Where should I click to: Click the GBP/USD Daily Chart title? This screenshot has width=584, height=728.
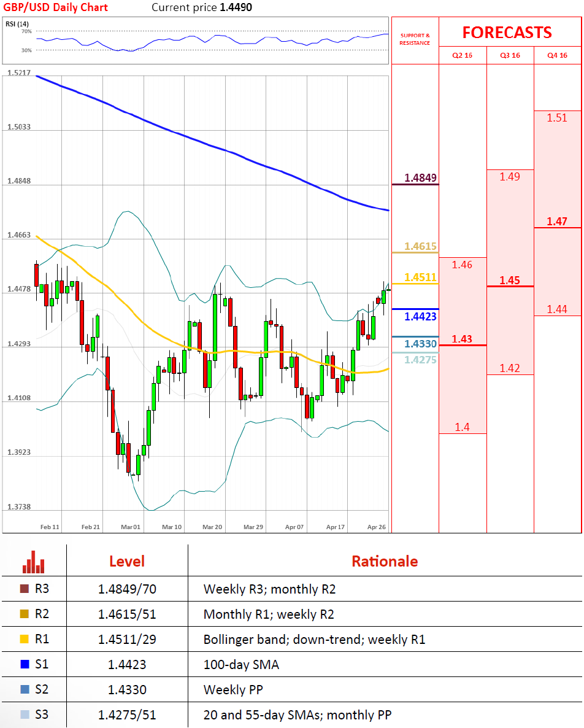click(x=56, y=7)
